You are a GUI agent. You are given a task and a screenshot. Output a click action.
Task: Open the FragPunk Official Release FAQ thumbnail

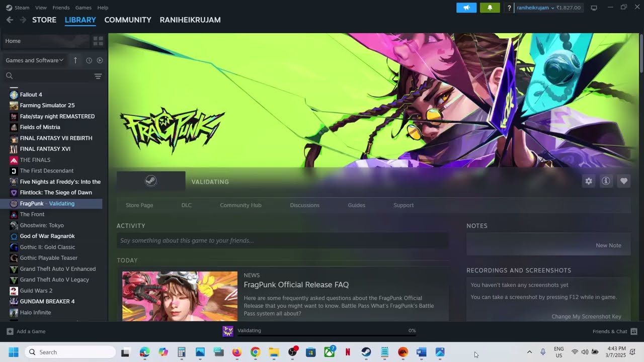(180, 296)
